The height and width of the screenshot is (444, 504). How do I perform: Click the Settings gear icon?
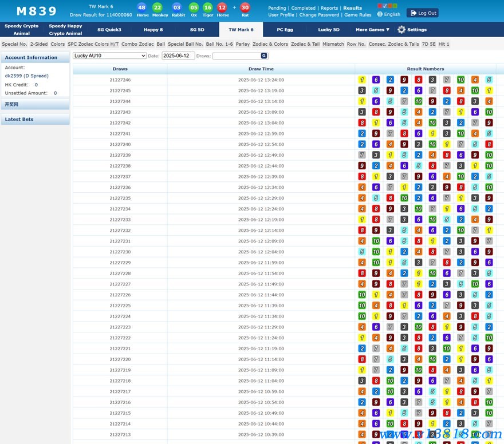click(x=401, y=30)
